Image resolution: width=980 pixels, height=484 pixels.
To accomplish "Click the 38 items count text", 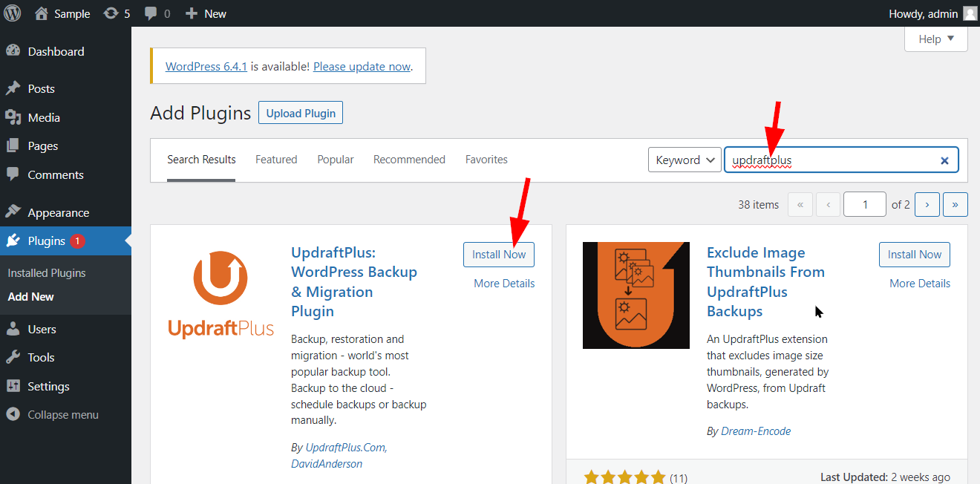I will 759,204.
